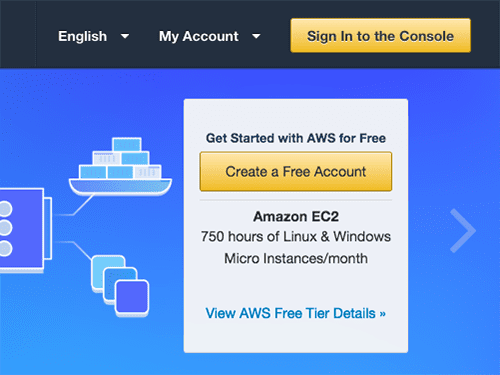The width and height of the screenshot is (500, 375).
Task: Expand the My Account dropdown arrow
Action: click(256, 36)
